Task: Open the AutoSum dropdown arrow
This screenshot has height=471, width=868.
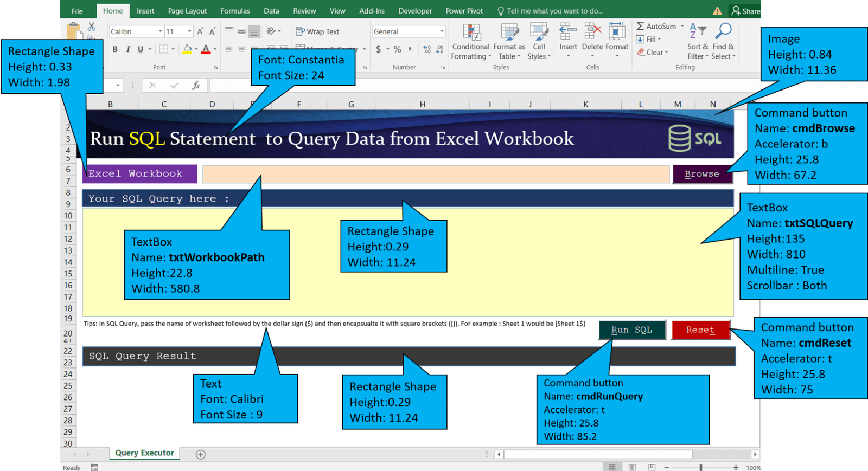Action: pyautogui.click(x=682, y=26)
